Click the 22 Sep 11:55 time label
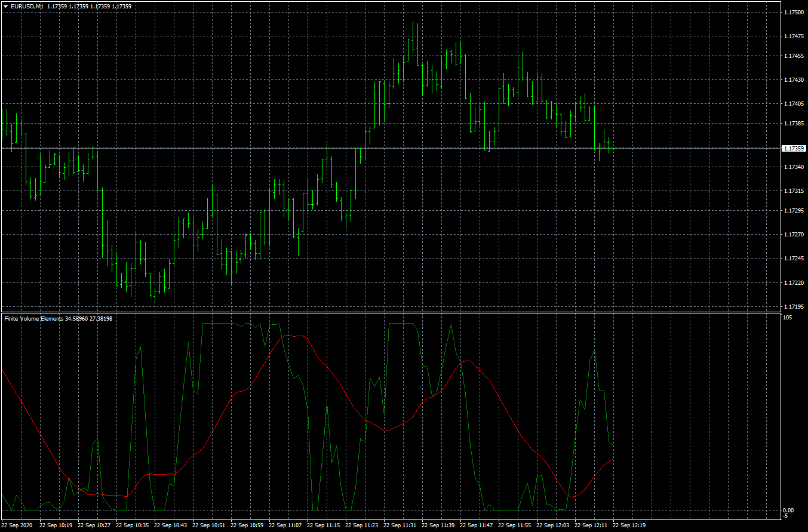 515,525
